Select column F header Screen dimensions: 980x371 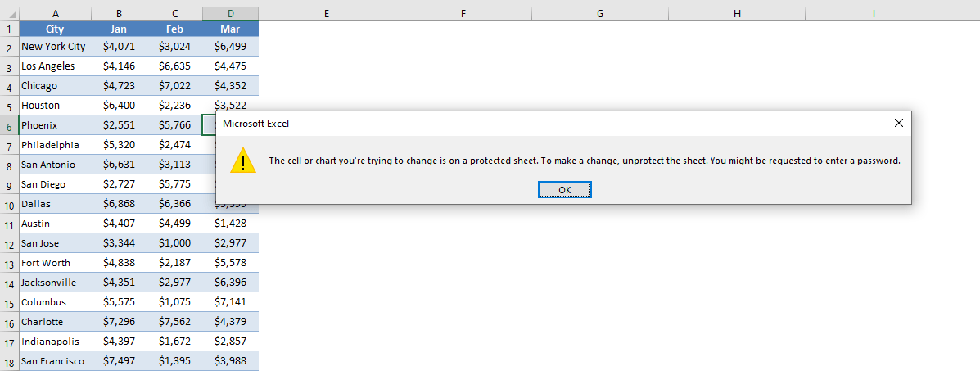[463, 13]
